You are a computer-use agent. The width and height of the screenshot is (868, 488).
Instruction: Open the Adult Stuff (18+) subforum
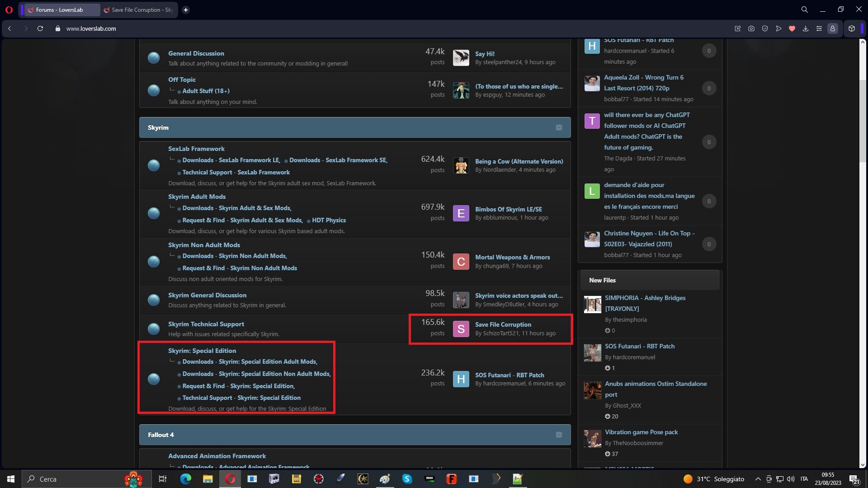[206, 91]
